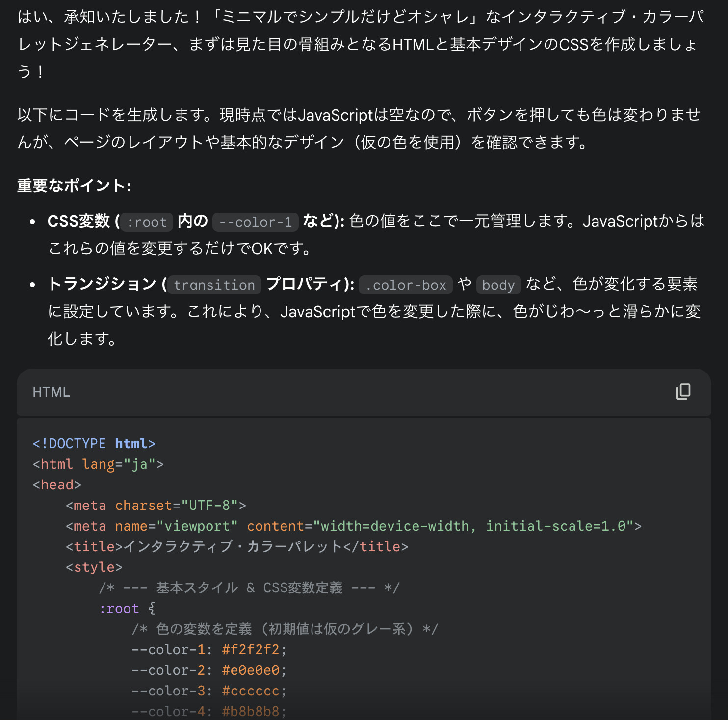Image resolution: width=728 pixels, height=720 pixels.
Task: Click the inline ".color-box" code chip
Action: pyautogui.click(x=406, y=285)
